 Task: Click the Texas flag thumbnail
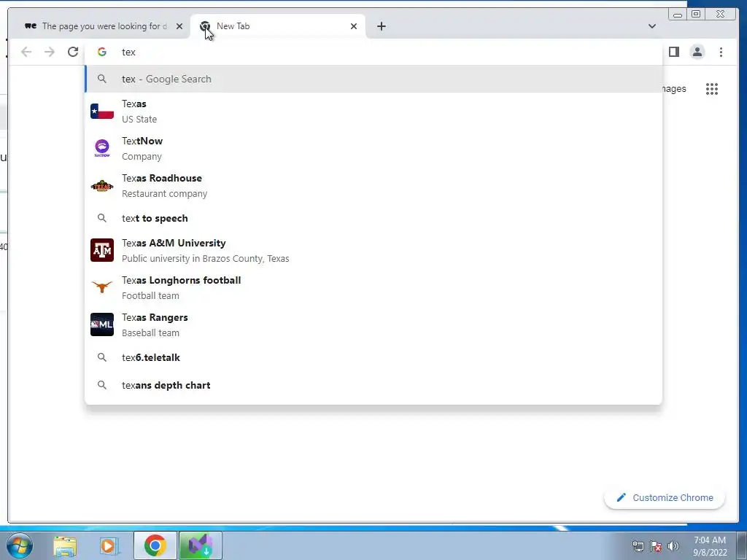[102, 112]
